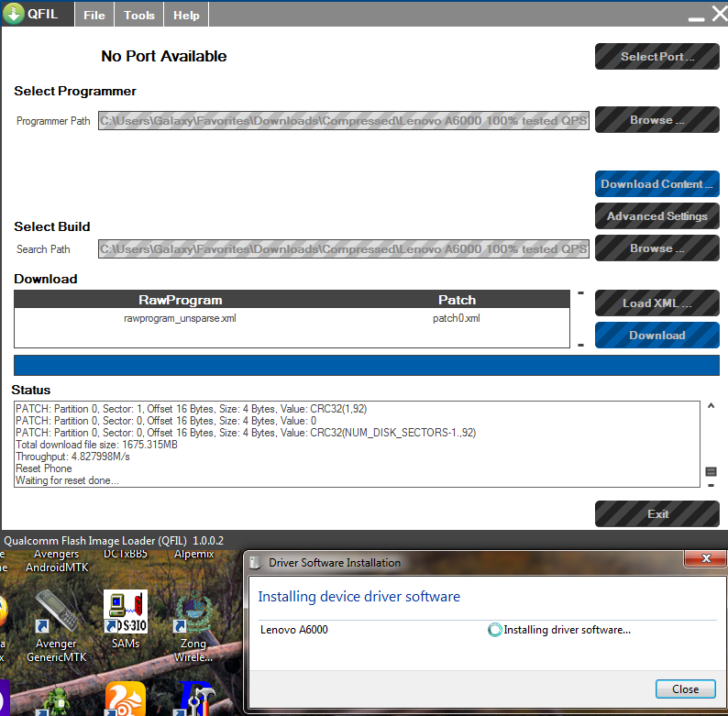Browse for the Programmer Path
This screenshot has width=728, height=716.
coord(657,120)
